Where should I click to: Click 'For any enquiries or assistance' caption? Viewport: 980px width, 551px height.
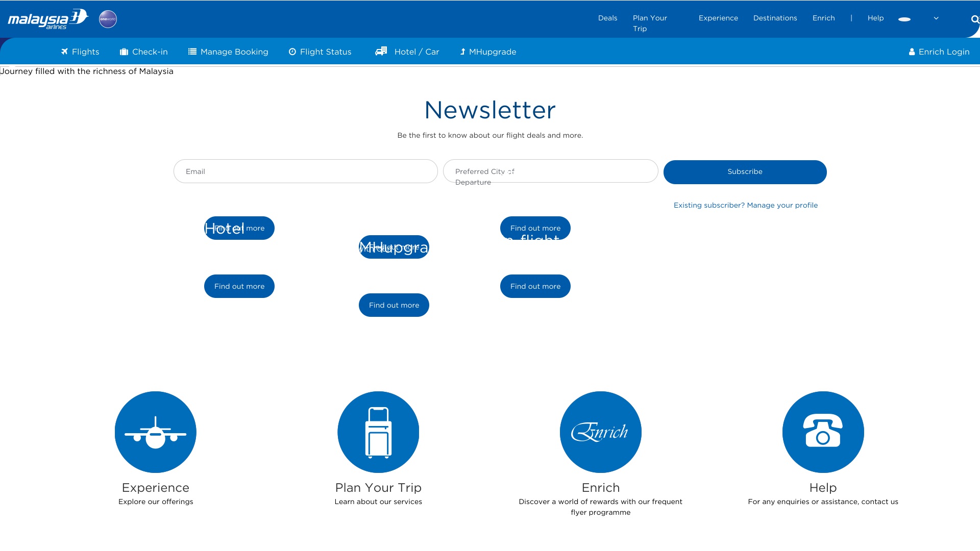823,502
